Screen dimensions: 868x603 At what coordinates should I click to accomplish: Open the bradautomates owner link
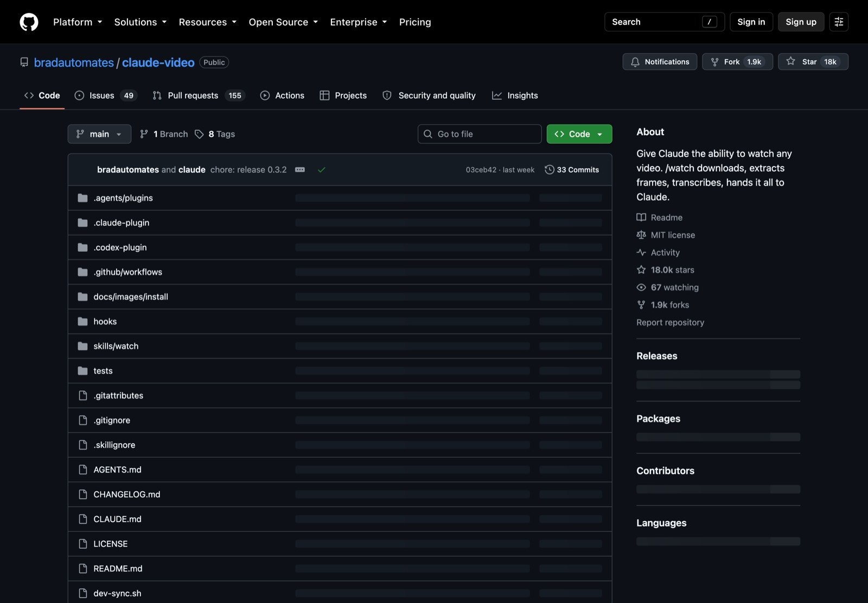74,62
